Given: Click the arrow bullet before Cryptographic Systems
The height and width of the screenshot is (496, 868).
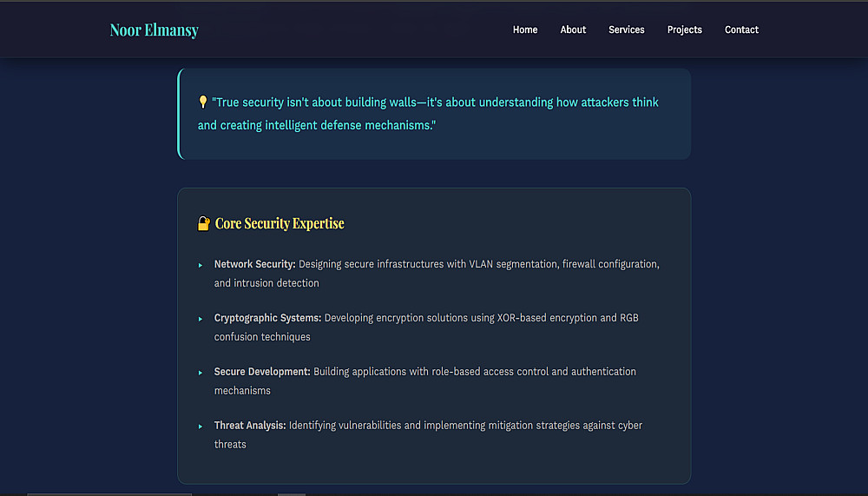Looking at the screenshot, I should (x=201, y=319).
